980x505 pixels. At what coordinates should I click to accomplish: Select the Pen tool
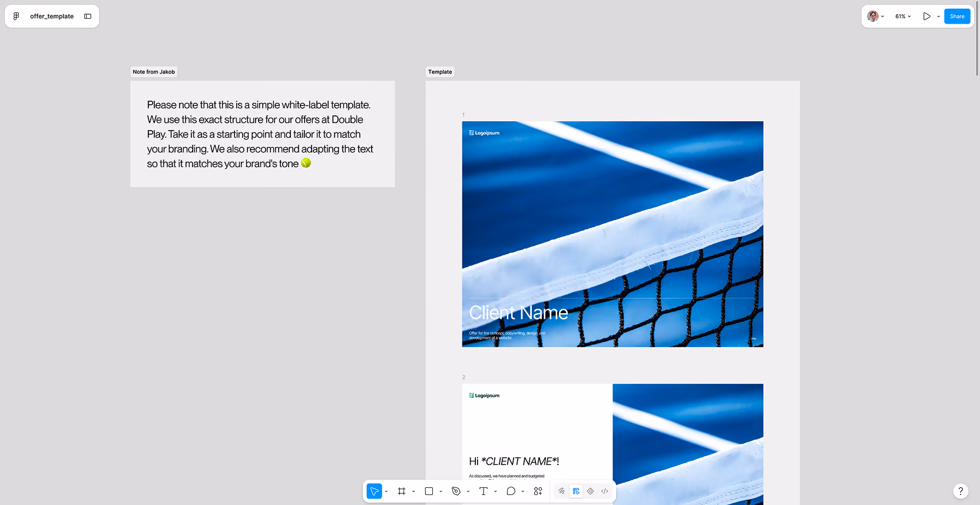(456, 491)
